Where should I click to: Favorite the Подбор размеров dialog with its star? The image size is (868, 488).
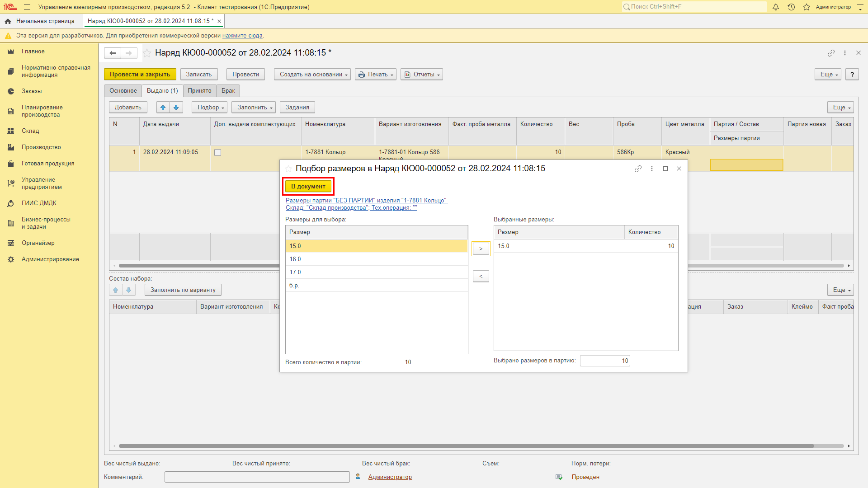288,169
